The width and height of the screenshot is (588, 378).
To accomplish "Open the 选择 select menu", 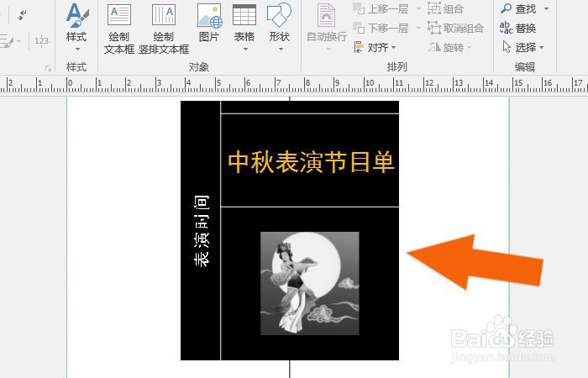I will click(522, 48).
